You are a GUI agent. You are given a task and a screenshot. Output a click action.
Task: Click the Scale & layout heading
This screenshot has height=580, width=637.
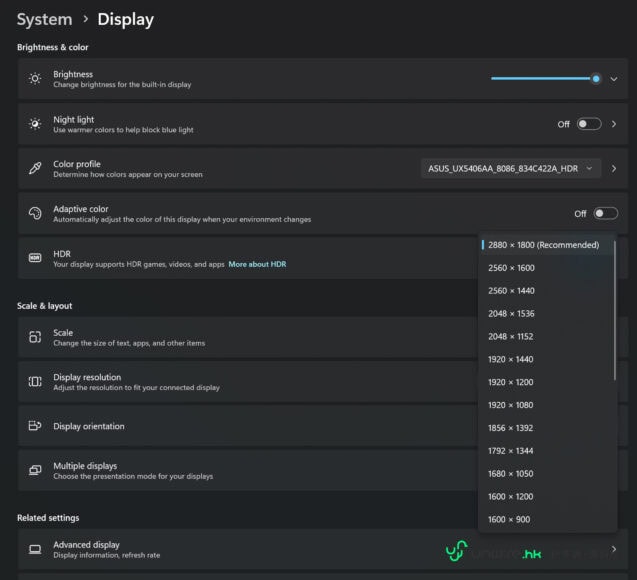45,306
